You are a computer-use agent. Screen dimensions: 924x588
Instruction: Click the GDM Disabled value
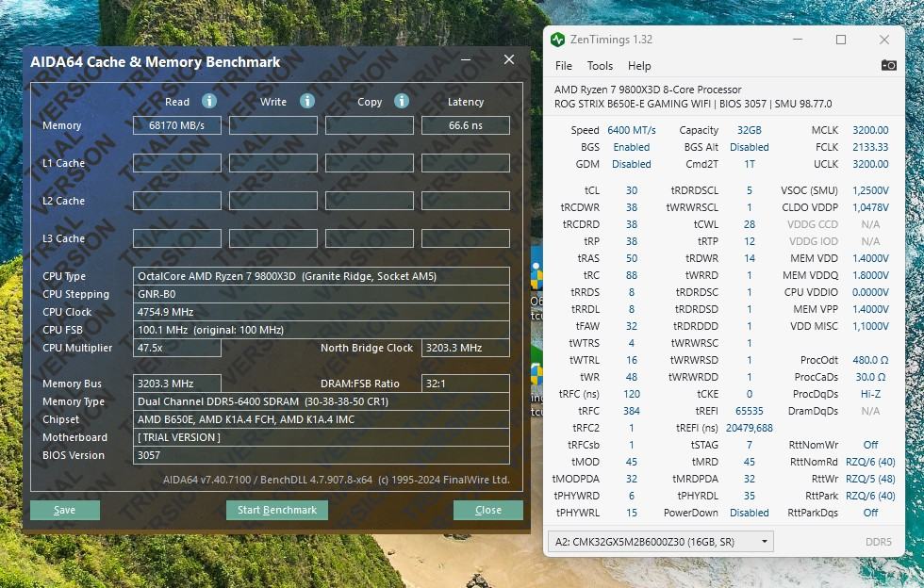(631, 164)
